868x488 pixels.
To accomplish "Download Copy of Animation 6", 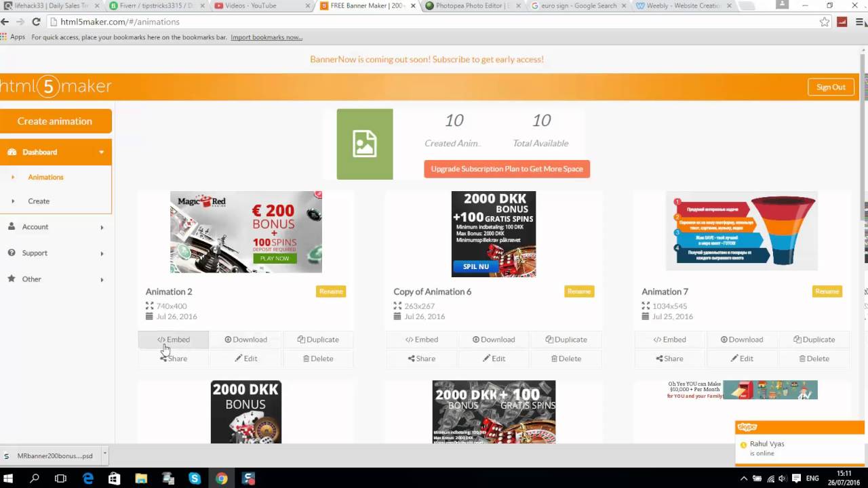I will click(x=494, y=340).
